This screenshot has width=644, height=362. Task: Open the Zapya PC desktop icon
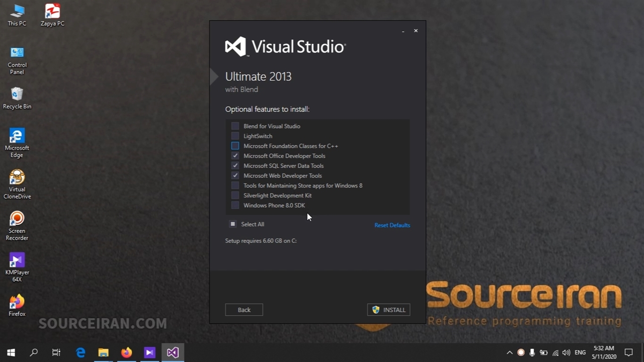click(x=52, y=15)
